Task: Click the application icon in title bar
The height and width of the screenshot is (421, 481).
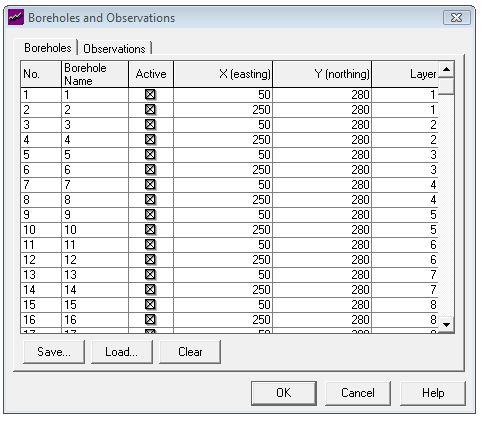Action: [x=16, y=17]
